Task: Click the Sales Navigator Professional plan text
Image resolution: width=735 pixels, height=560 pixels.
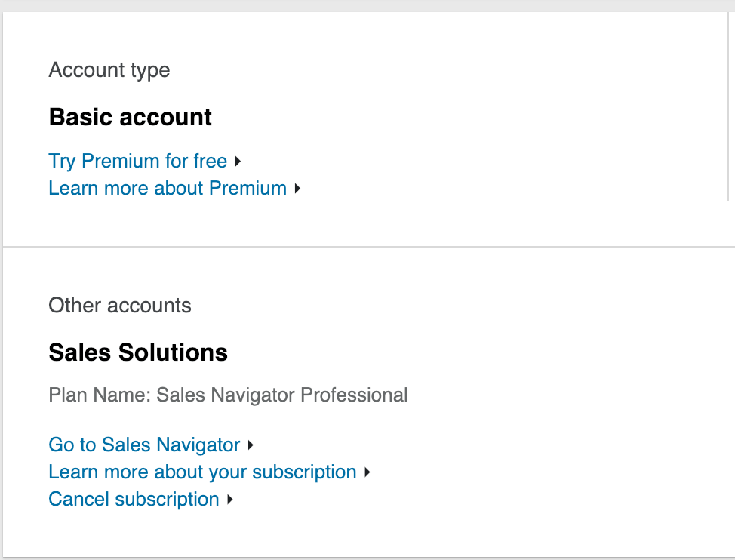Action: point(282,395)
